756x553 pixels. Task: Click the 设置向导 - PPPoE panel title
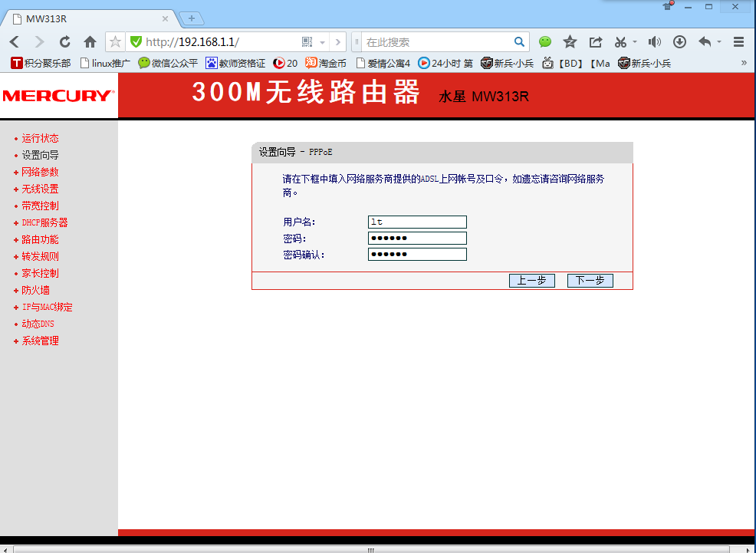point(295,153)
